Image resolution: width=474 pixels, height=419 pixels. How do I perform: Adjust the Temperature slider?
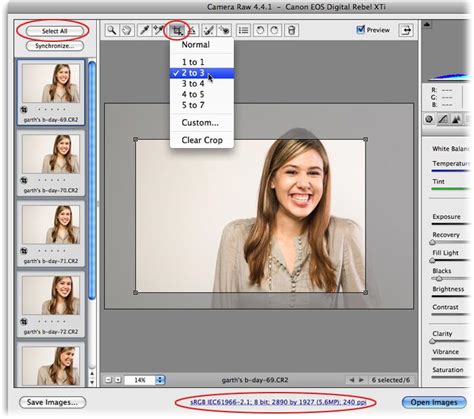click(450, 171)
